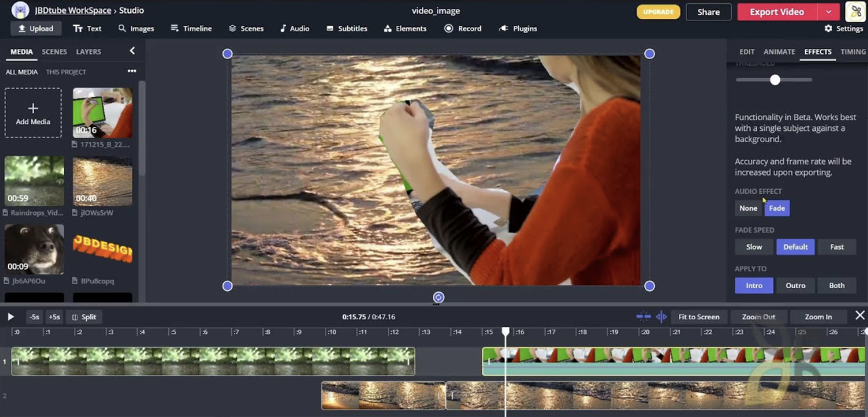Open the Animate tab
The height and width of the screenshot is (417, 868).
779,52
